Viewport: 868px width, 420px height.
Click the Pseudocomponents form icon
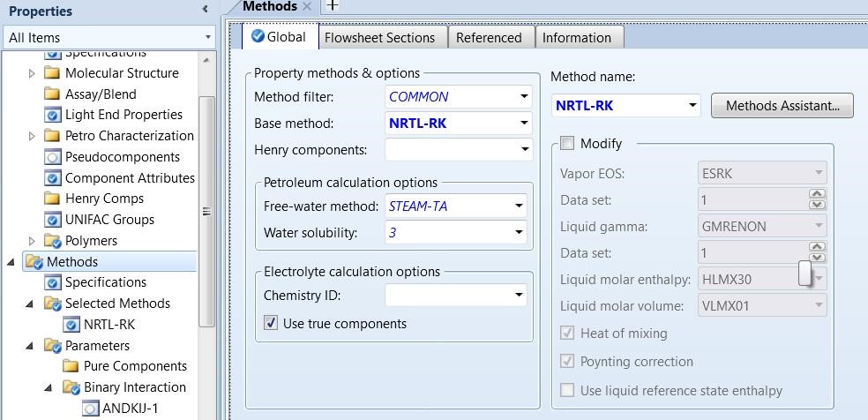pyautogui.click(x=52, y=157)
